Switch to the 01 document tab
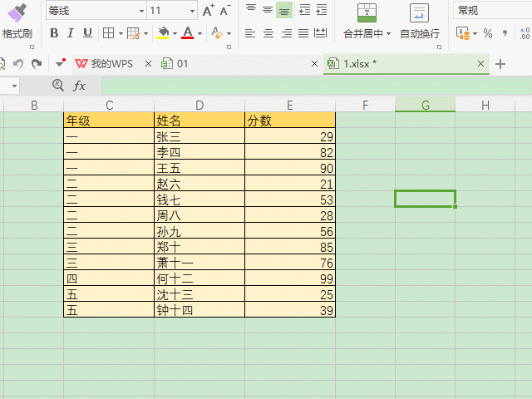The height and width of the screenshot is (399, 532). tap(182, 64)
